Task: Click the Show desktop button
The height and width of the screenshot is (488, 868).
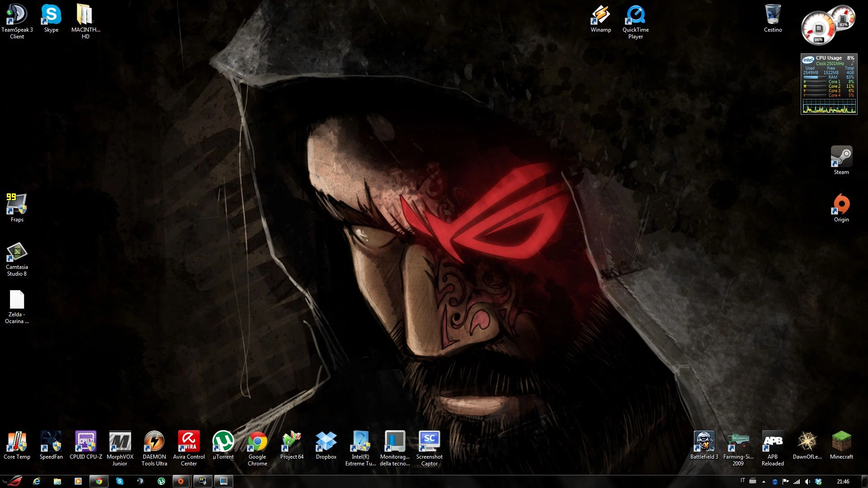Action: click(x=864, y=481)
